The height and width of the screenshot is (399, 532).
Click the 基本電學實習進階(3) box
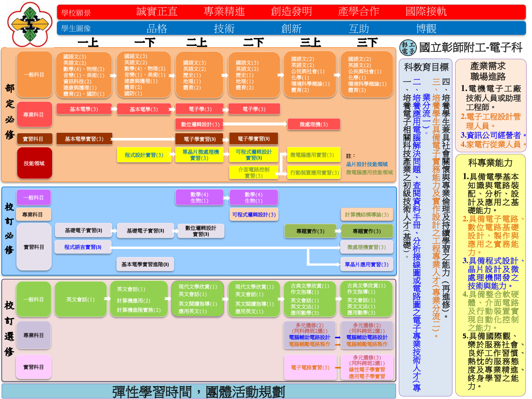click(x=145, y=264)
